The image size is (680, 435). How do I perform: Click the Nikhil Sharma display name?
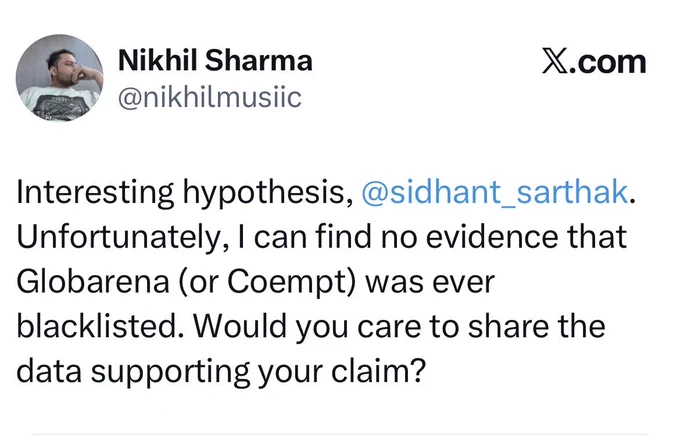coord(215,60)
